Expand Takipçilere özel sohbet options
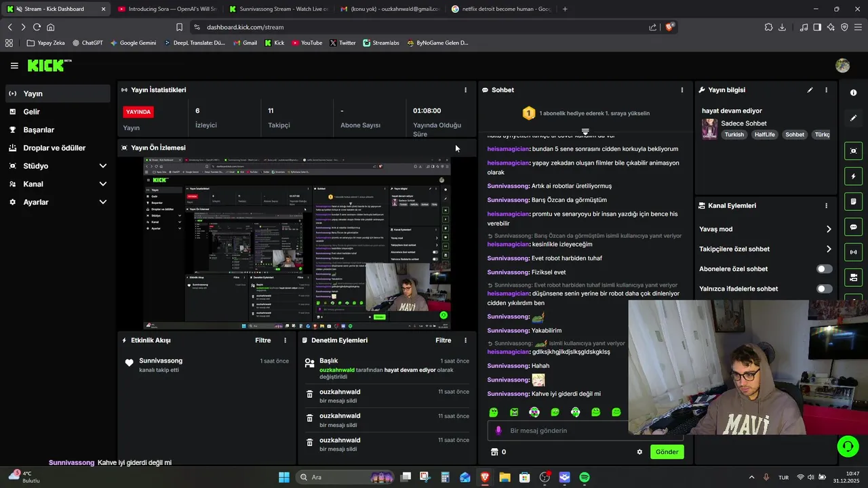This screenshot has height=488, width=868. pyautogui.click(x=829, y=249)
